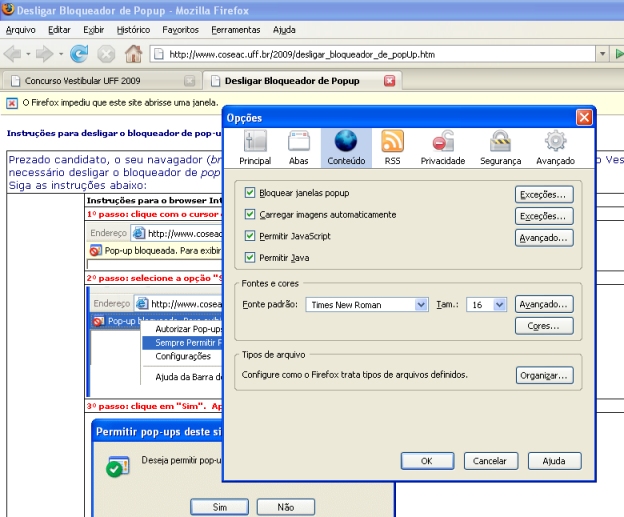Image resolution: width=624 pixels, height=517 pixels.
Task: Reload the page
Action: coord(79,54)
